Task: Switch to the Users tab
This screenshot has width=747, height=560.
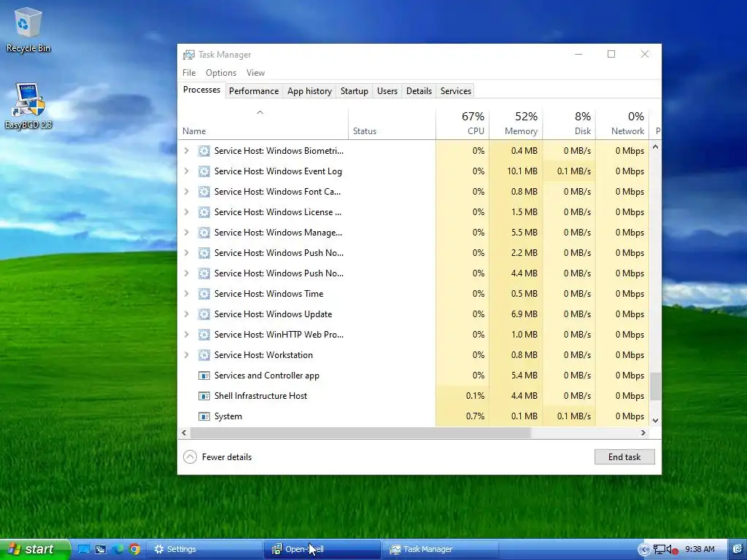Action: click(x=387, y=91)
